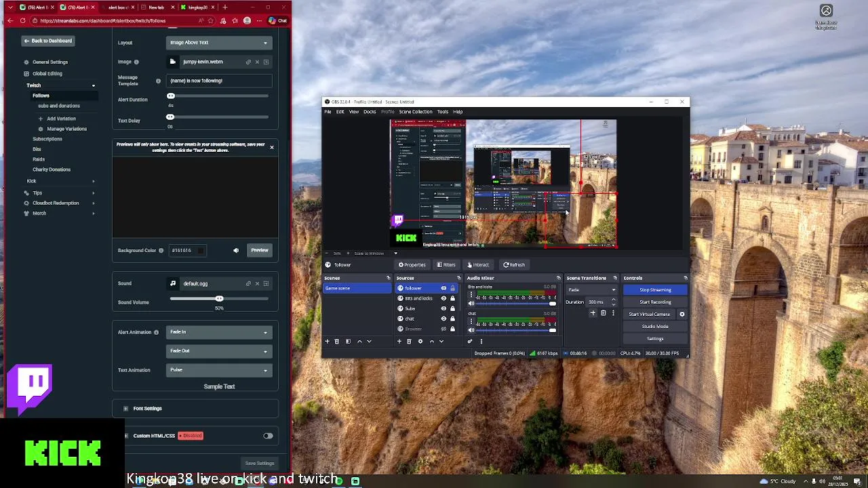Open the Fade In alert animation dropdown
The height and width of the screenshot is (488, 868).
pos(219,332)
